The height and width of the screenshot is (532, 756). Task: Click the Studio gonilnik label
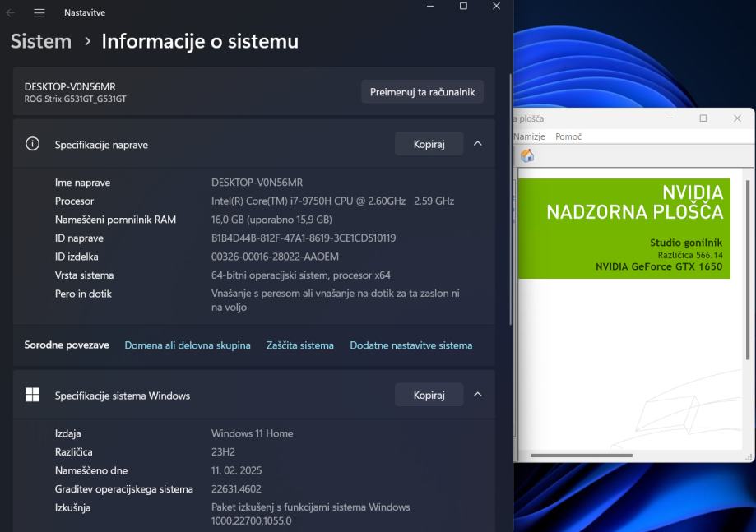coord(686,243)
